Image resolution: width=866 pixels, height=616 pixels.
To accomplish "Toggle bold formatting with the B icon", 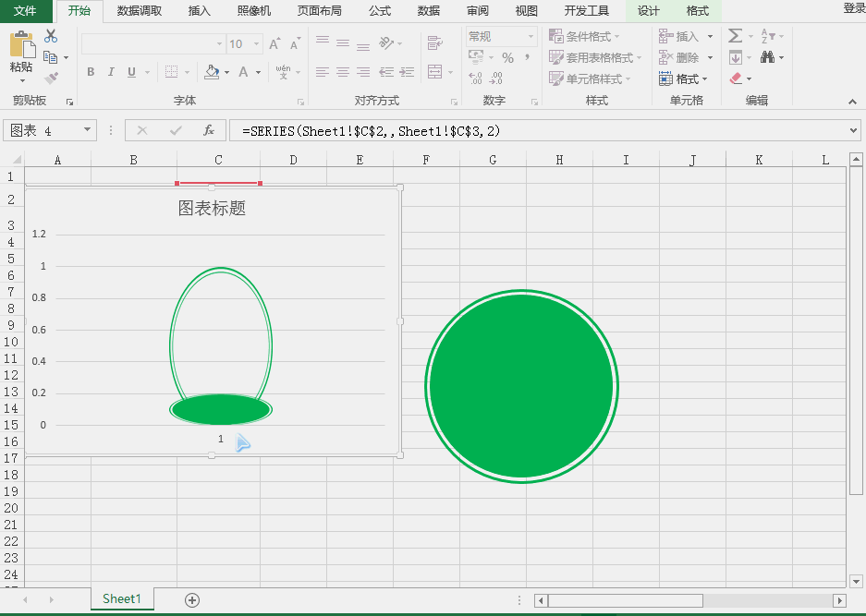I will [91, 71].
